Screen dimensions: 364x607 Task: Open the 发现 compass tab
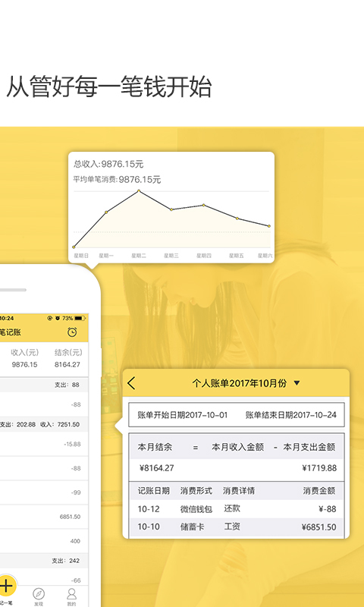click(38, 596)
